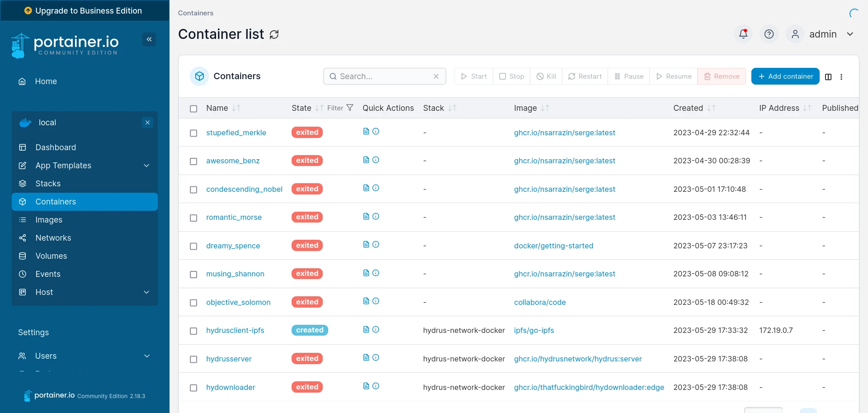Open the notifications bell
This screenshot has width=868, height=413.
(743, 34)
